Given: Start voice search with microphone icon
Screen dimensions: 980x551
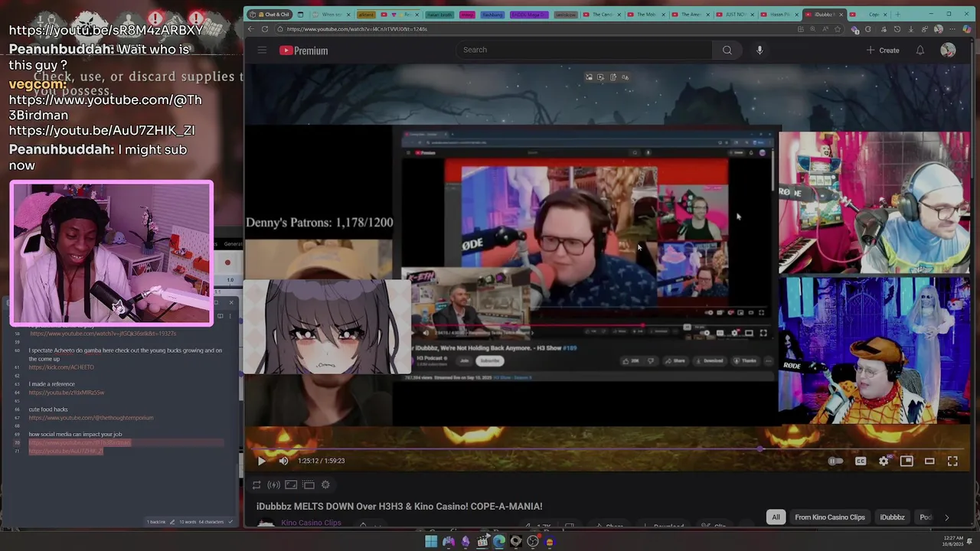Looking at the screenshot, I should [759, 51].
